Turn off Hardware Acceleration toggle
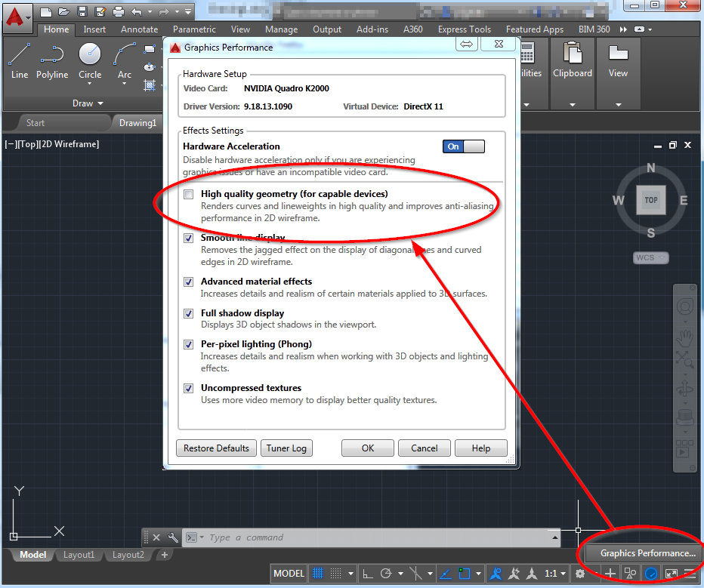This screenshot has height=588, width=704. (x=463, y=146)
